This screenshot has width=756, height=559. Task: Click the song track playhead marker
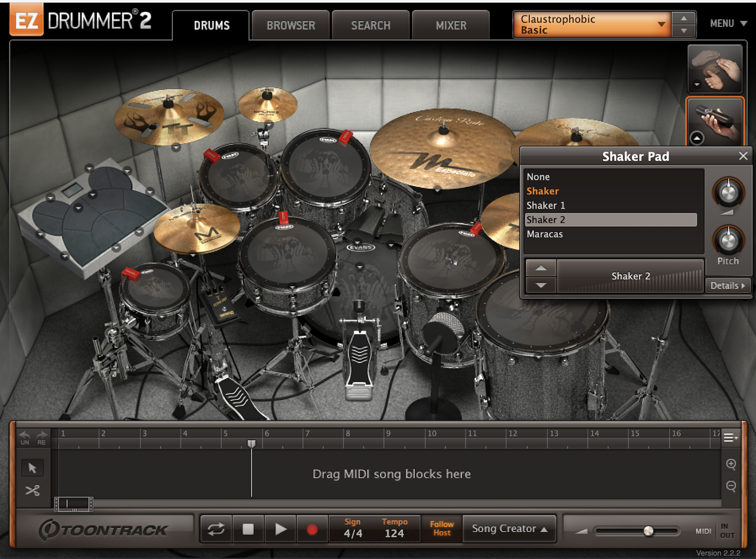tap(251, 444)
